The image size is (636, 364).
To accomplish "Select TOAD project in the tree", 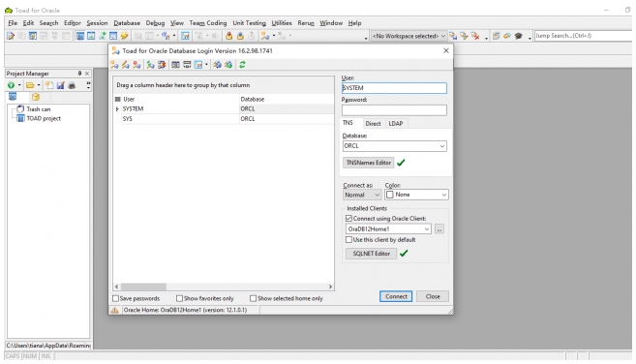I will click(44, 118).
